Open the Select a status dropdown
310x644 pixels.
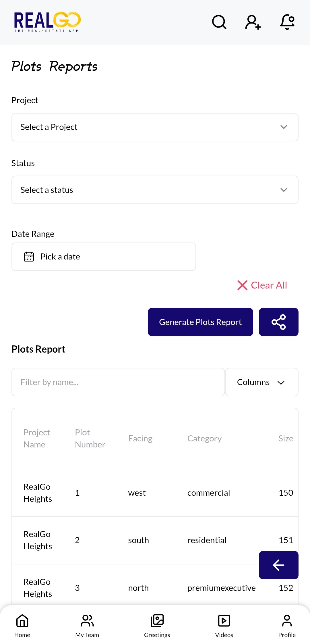coord(155,190)
